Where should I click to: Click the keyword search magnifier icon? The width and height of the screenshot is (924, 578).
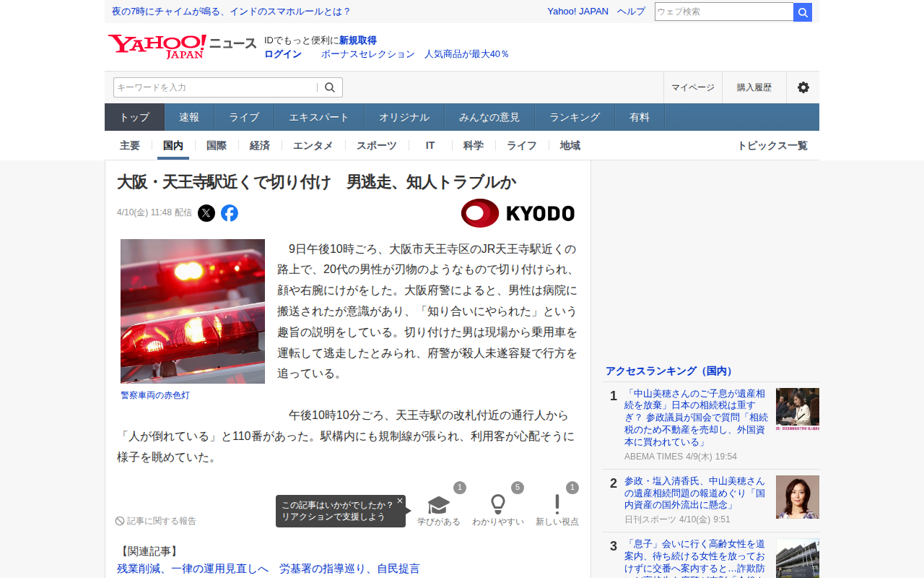click(x=330, y=87)
